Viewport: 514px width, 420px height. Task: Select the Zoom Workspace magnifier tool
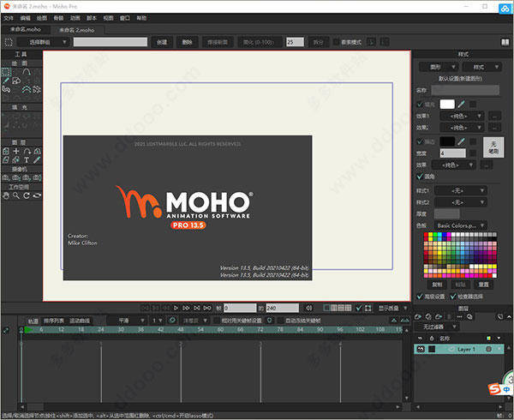tap(16, 195)
